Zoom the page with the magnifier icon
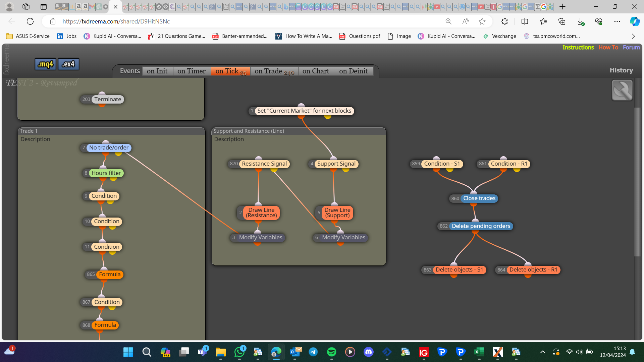Image resolution: width=644 pixels, height=362 pixels. (448, 21)
